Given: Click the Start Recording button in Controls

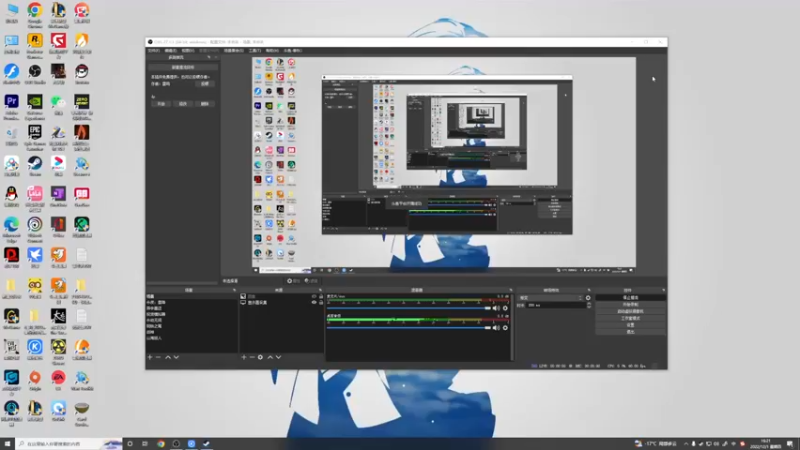Looking at the screenshot, I should (631, 305).
